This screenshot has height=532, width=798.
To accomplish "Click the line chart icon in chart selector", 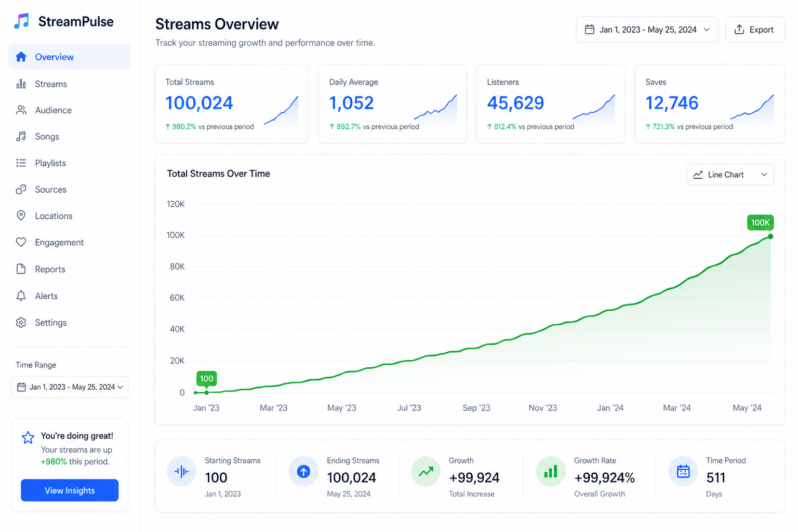I will [698, 175].
